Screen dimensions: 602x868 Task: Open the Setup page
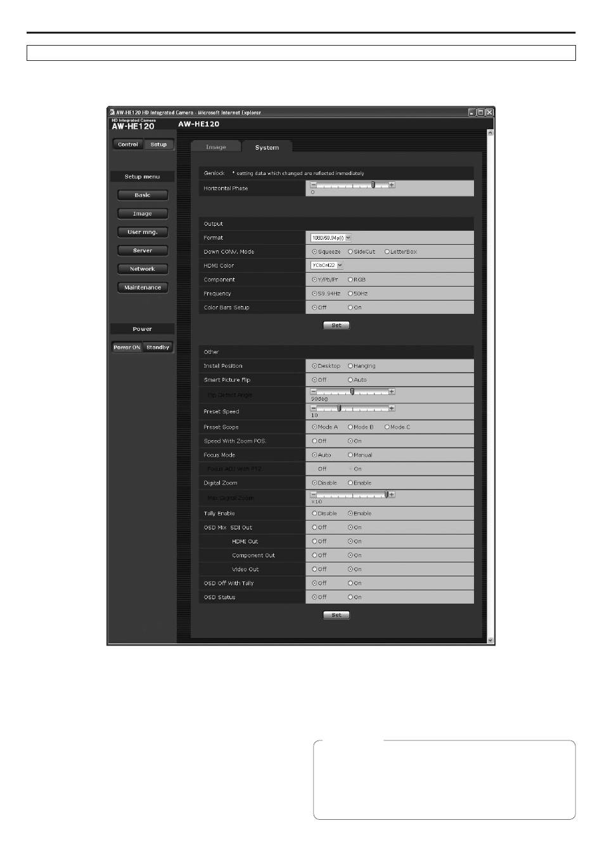(158, 145)
